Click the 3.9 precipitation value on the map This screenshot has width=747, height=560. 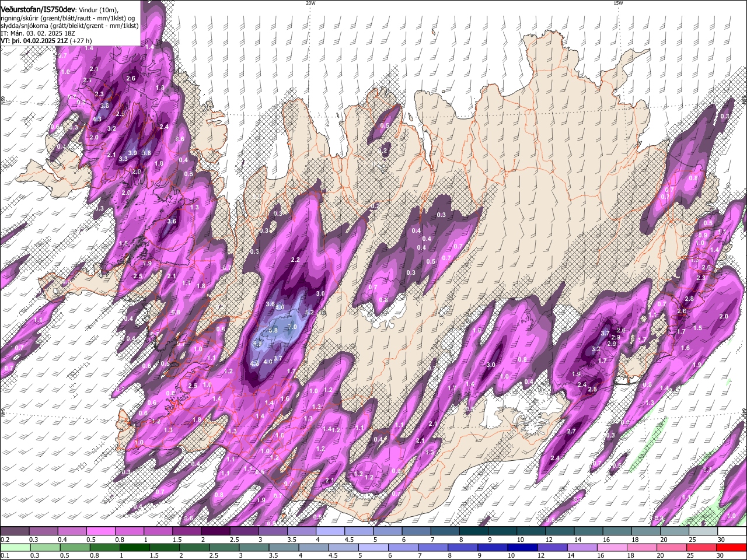(132, 153)
